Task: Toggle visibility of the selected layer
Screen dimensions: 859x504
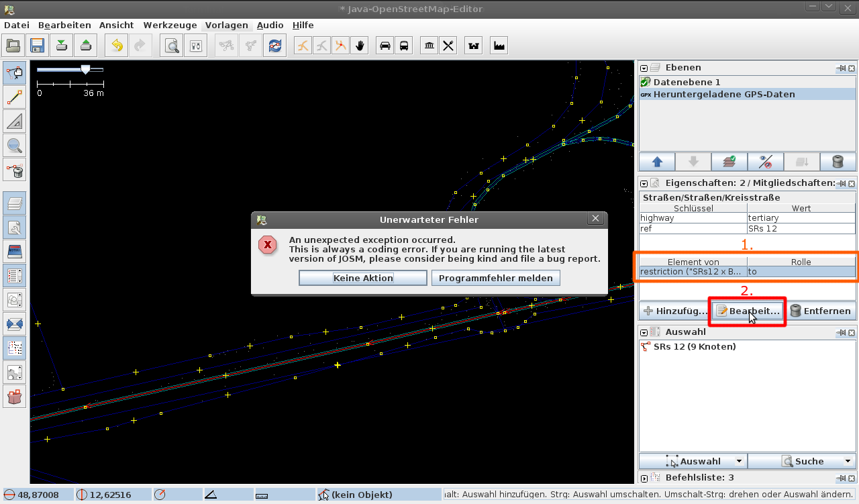Action: [765, 162]
